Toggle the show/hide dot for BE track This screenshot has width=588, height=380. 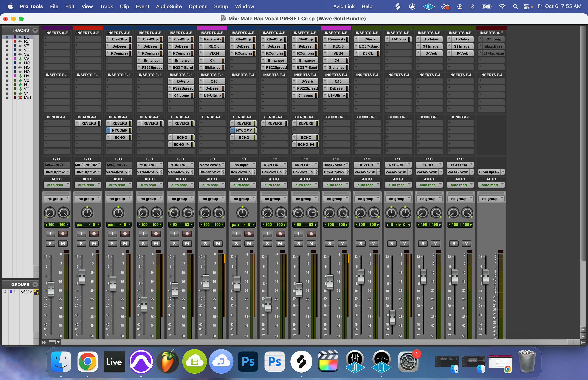click(x=7, y=37)
